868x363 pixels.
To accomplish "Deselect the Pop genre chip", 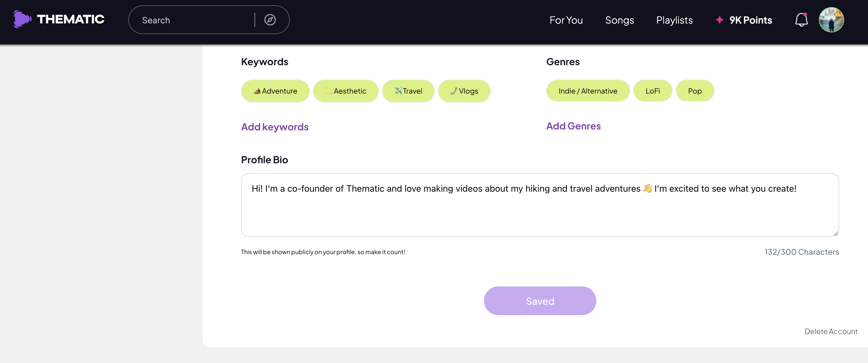I will point(695,91).
